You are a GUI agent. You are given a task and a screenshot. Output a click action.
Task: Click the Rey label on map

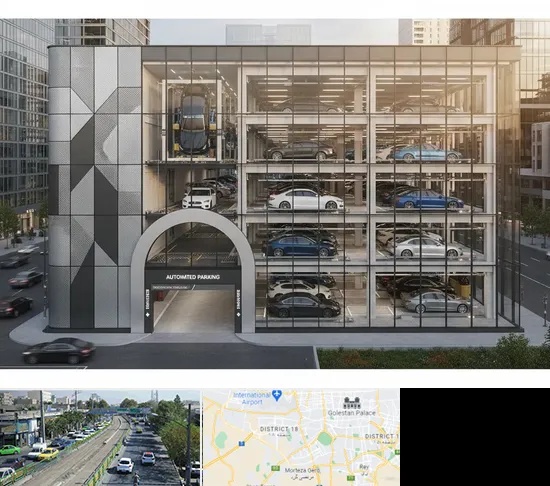pyautogui.click(x=364, y=466)
